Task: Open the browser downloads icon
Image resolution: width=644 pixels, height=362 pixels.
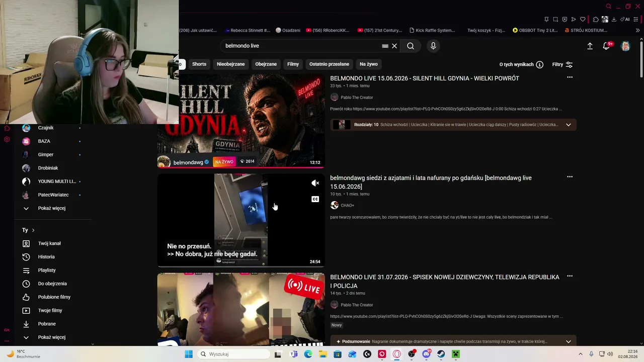Action: coord(614,20)
